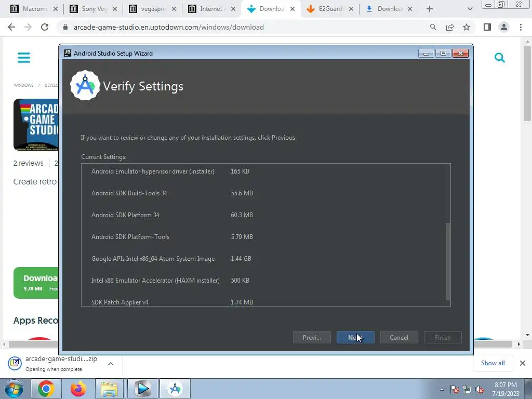This screenshot has height=399, width=532.
Task: Select Google APIs Intel x86_64 Atom System Image
Action: [x=153, y=259]
